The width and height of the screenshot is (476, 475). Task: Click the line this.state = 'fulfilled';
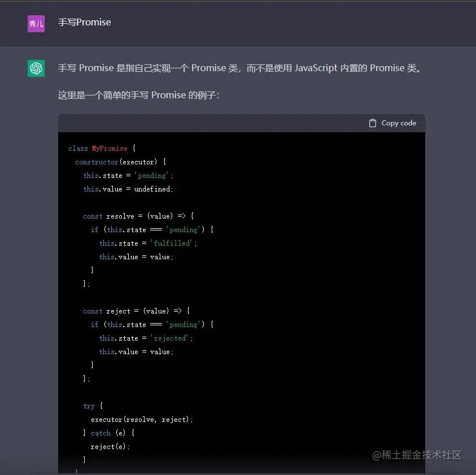tap(148, 243)
